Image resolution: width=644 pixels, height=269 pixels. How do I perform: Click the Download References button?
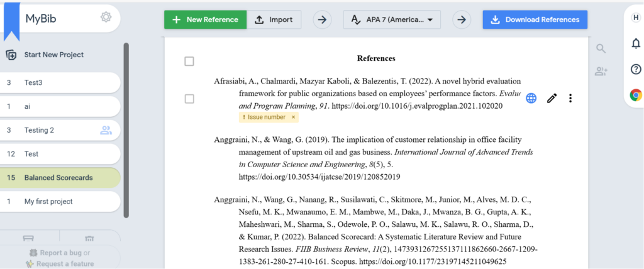click(535, 19)
